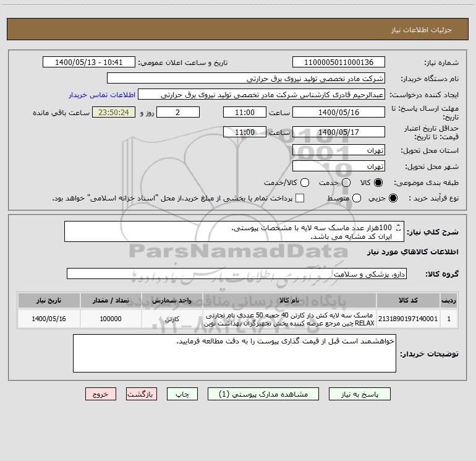Viewport: 476px width, 461px height.
Task: Open مشاهده مدارک پیوستی (1) button
Action: tap(263, 394)
